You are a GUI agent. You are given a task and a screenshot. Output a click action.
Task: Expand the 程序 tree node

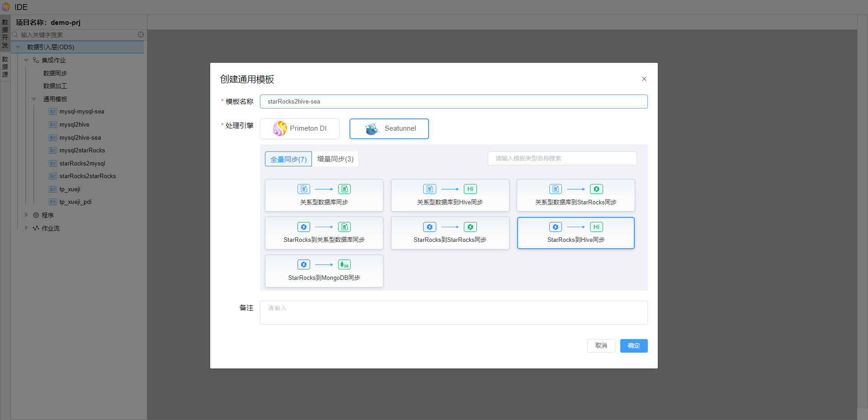coord(26,215)
